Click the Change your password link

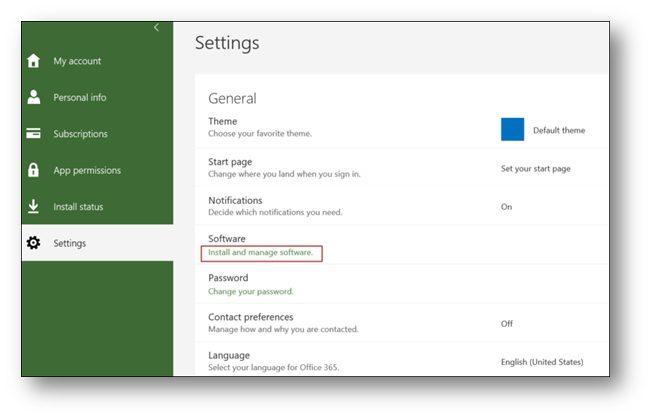click(251, 291)
